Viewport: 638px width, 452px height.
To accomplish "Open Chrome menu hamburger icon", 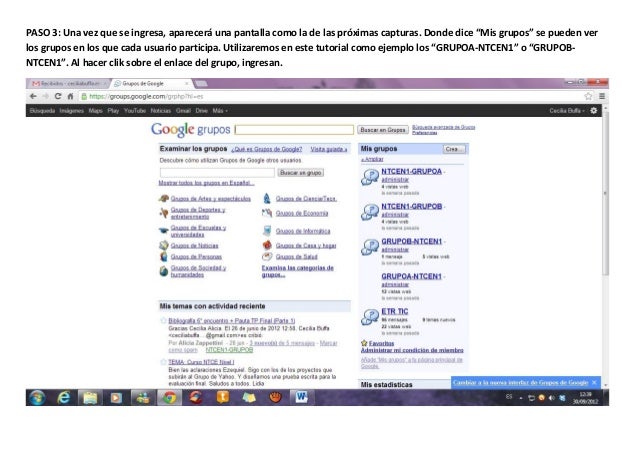I will click(602, 96).
